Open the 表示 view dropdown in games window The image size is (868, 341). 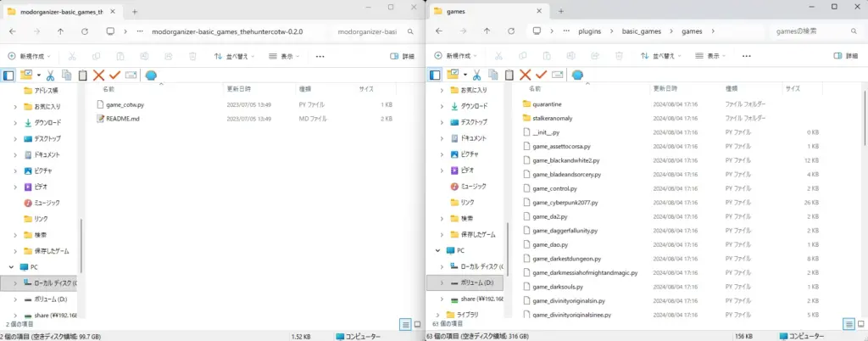point(715,56)
